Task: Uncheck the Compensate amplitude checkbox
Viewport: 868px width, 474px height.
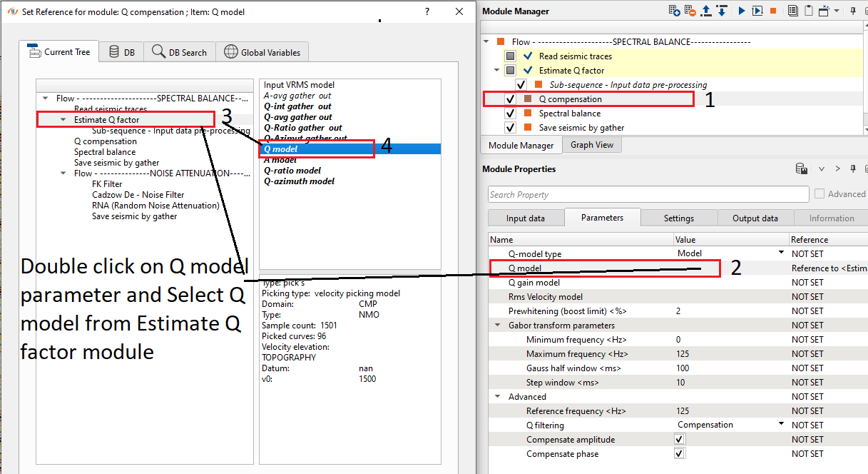Action: (679, 440)
